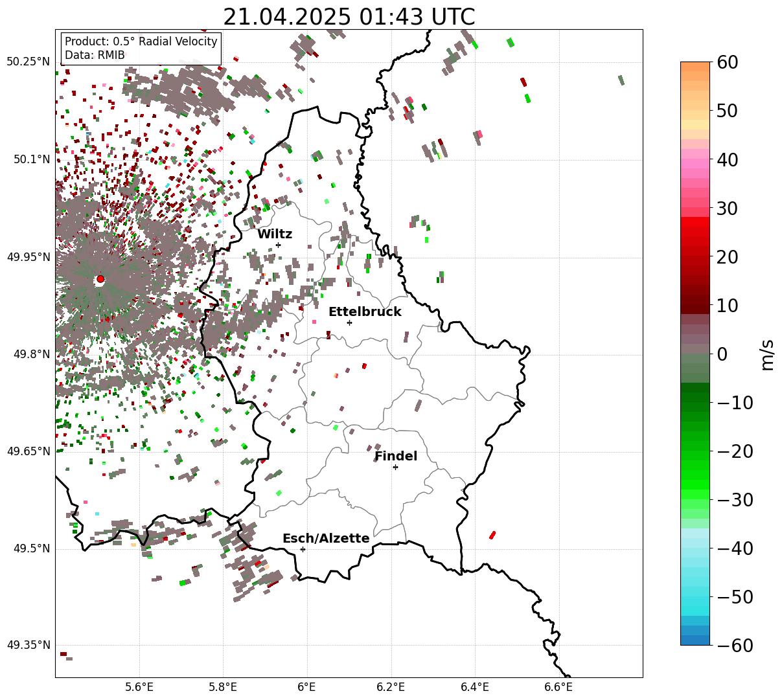Click the 49.35°N latitude tick label
The height and width of the screenshot is (700, 782).
point(28,646)
